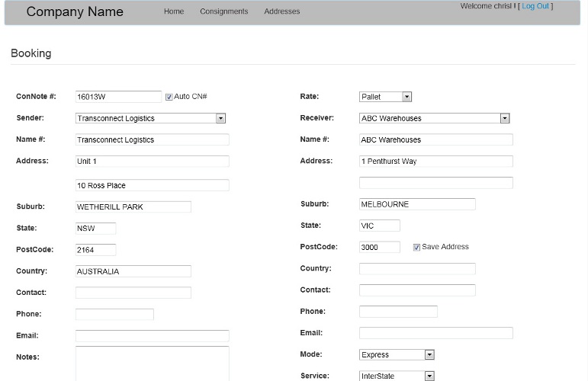Click the Sender: label
588x381 pixels.
[30, 117]
